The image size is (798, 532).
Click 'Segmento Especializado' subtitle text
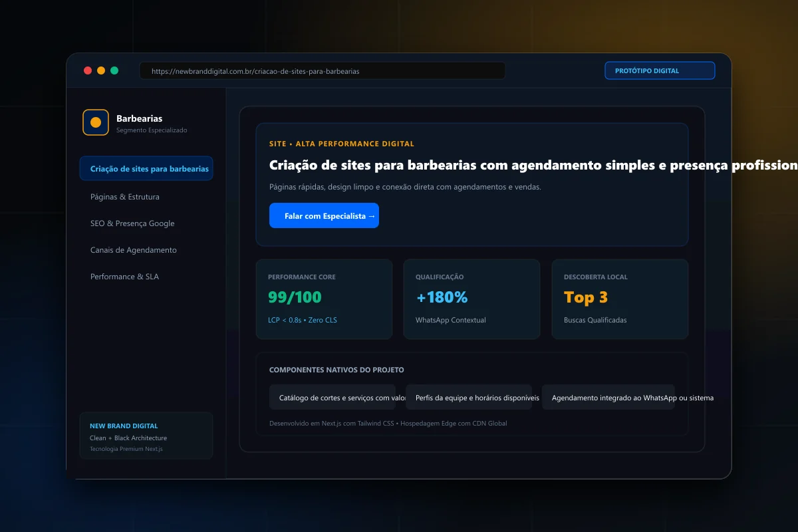[x=152, y=130]
